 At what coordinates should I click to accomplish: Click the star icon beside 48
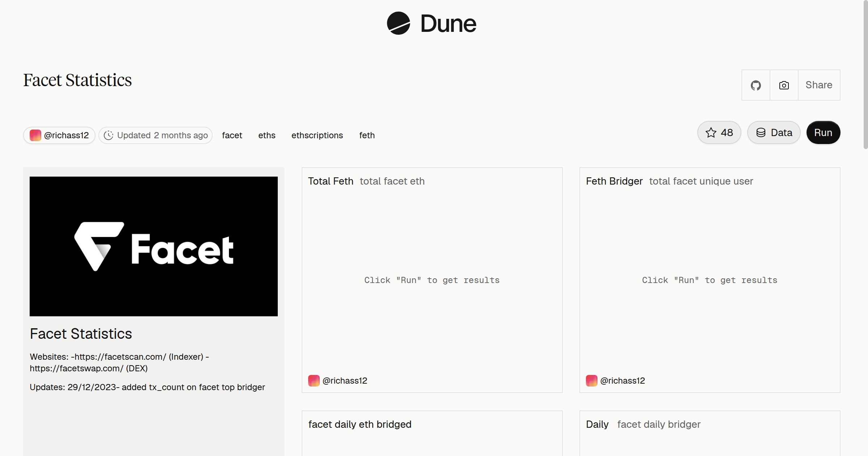[x=711, y=132]
